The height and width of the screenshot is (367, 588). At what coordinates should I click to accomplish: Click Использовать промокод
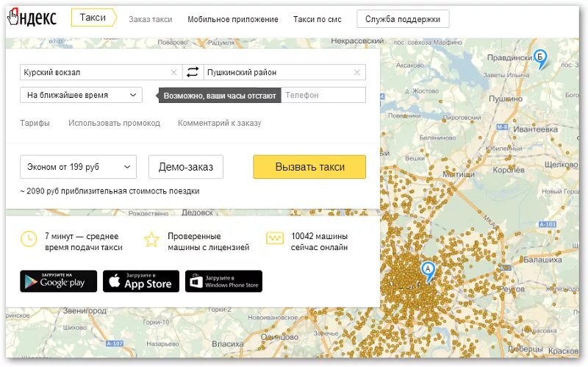pyautogui.click(x=115, y=123)
